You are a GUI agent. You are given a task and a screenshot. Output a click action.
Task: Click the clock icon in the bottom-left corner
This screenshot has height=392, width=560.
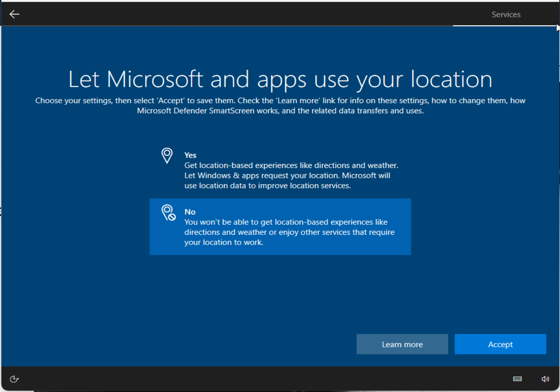(x=14, y=379)
